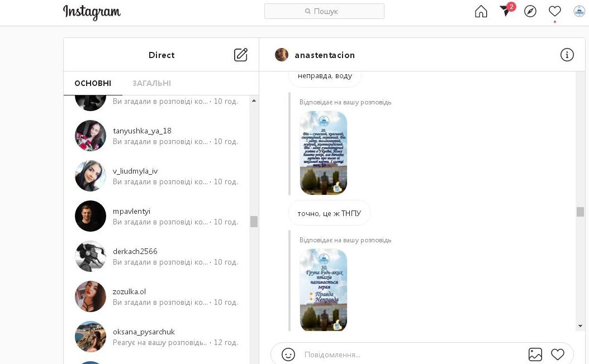Open conversation details info icon
Viewport: 589px width, 364px height.
(x=567, y=55)
